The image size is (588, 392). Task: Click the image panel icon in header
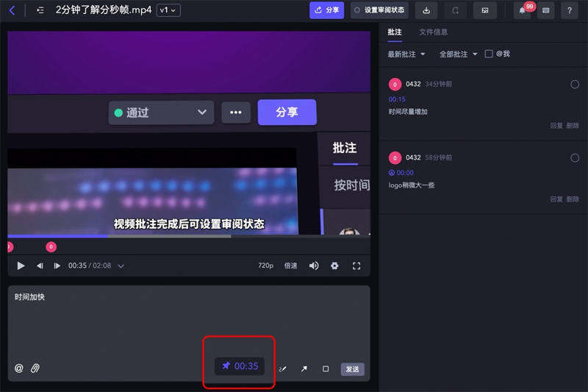pyautogui.click(x=485, y=10)
